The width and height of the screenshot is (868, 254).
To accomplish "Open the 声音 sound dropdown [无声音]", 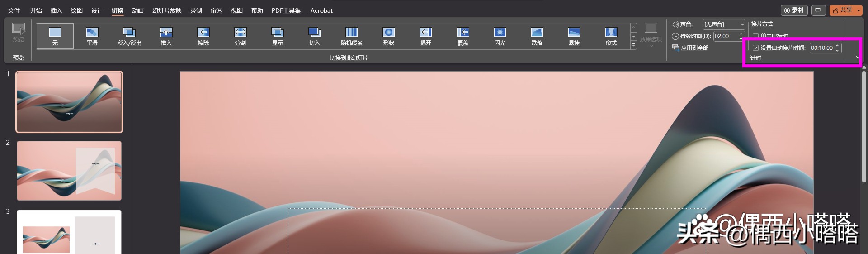I will pyautogui.click(x=723, y=24).
